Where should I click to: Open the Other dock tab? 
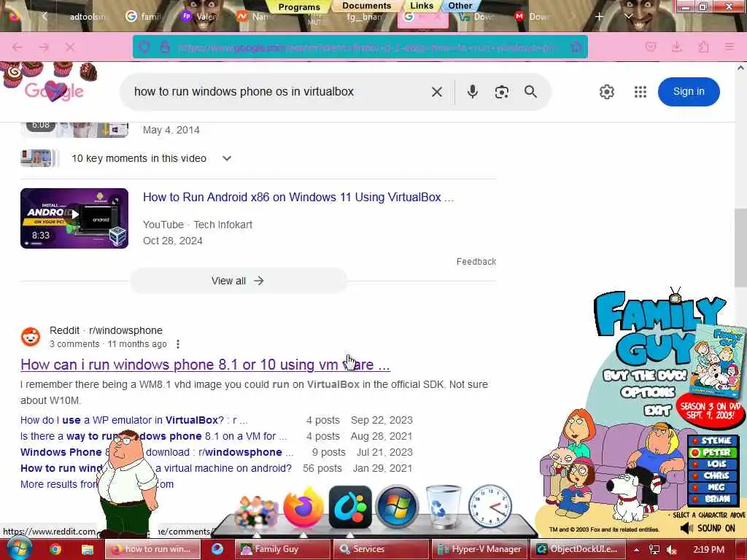click(460, 6)
